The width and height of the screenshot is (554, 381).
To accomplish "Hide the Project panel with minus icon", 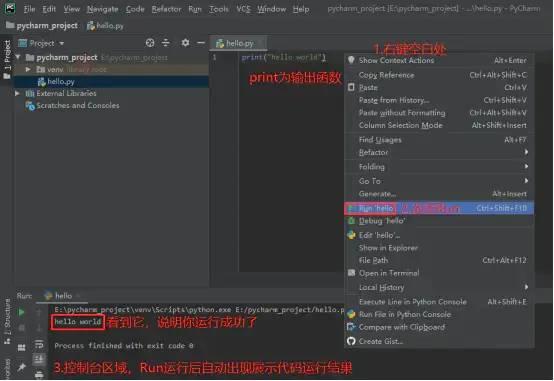I will tap(201, 43).
